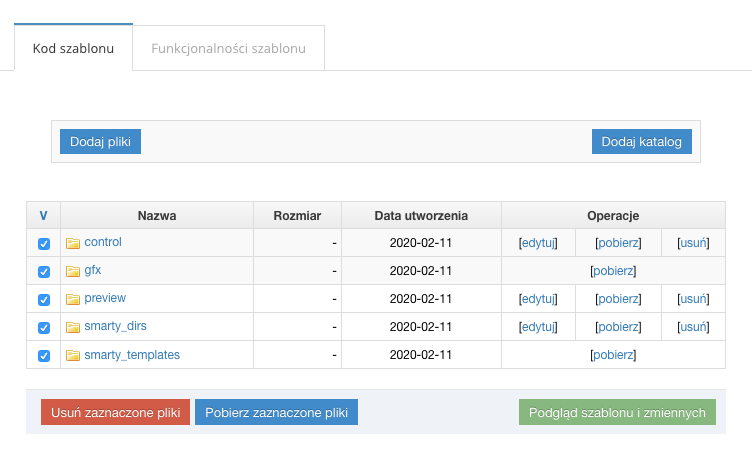Uncheck the gfx folder checkbox
The height and width of the screenshot is (449, 752).
[x=44, y=272]
